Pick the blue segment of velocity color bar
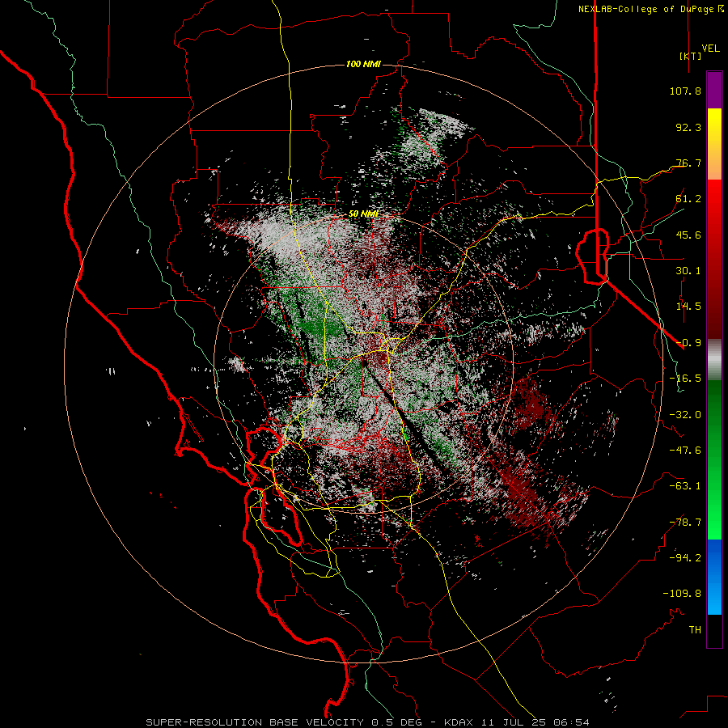Screen dimensions: 728x728 pyautogui.click(x=714, y=577)
